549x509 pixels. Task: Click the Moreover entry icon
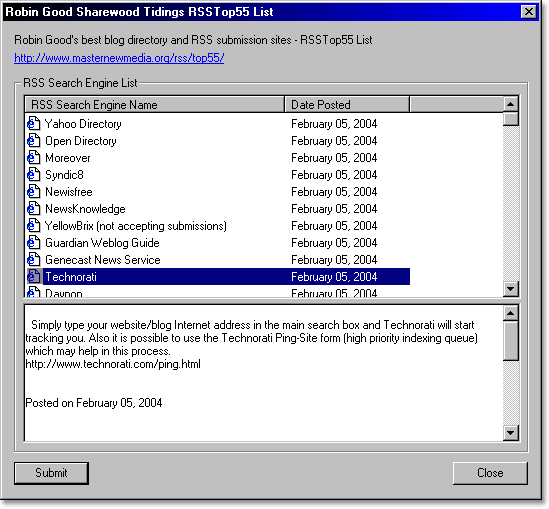(x=33, y=158)
